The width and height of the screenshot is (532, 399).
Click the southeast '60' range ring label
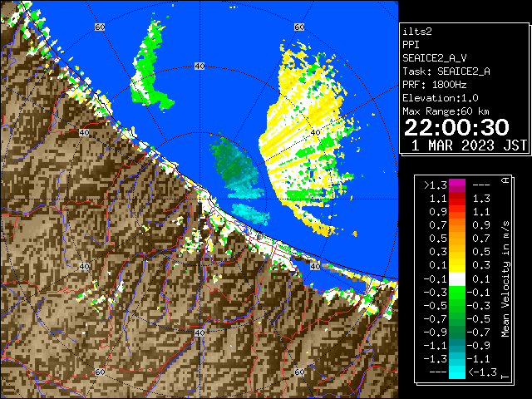(299, 372)
